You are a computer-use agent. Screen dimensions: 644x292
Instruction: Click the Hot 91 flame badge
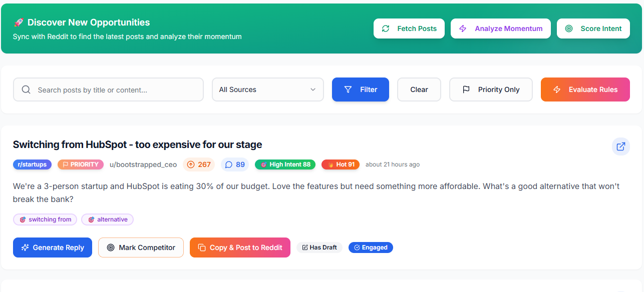point(341,164)
